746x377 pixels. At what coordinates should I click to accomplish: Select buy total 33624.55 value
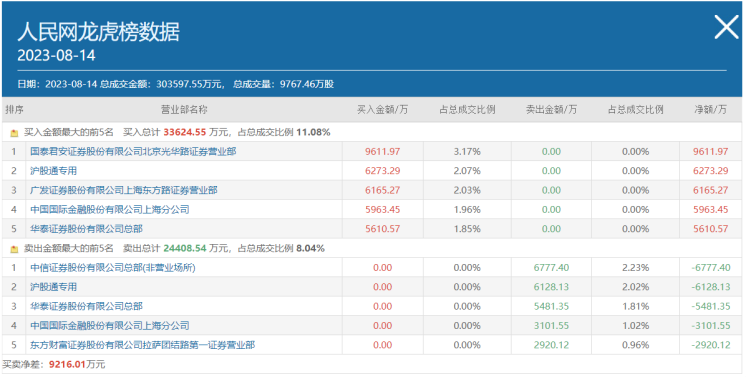(x=185, y=132)
